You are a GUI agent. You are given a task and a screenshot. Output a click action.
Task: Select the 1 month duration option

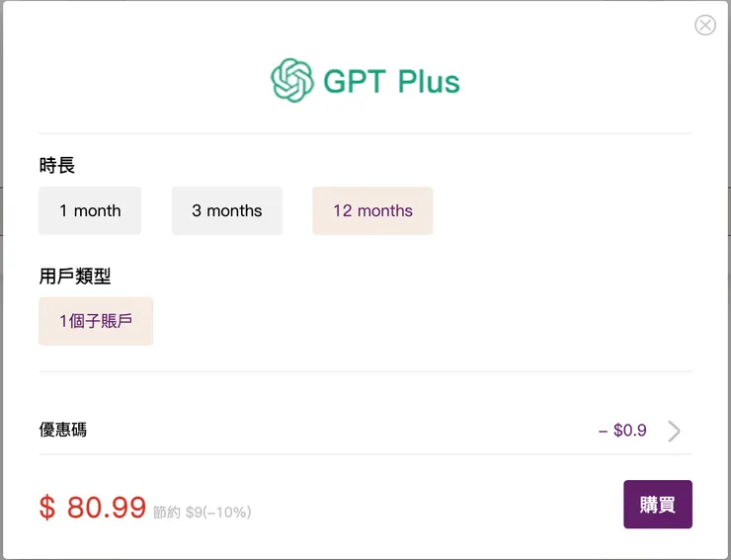tap(90, 210)
